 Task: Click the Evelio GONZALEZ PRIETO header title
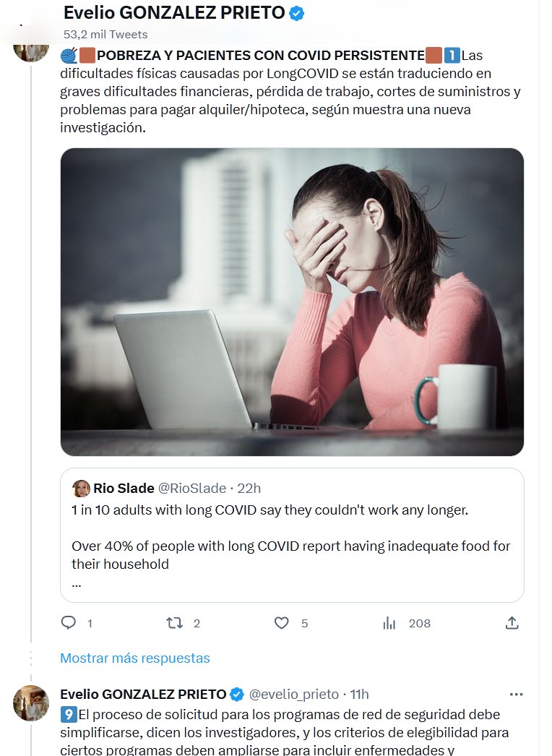pos(175,12)
